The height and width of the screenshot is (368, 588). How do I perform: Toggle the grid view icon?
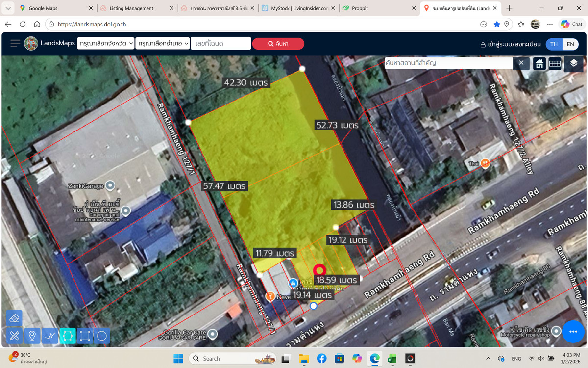coord(555,63)
